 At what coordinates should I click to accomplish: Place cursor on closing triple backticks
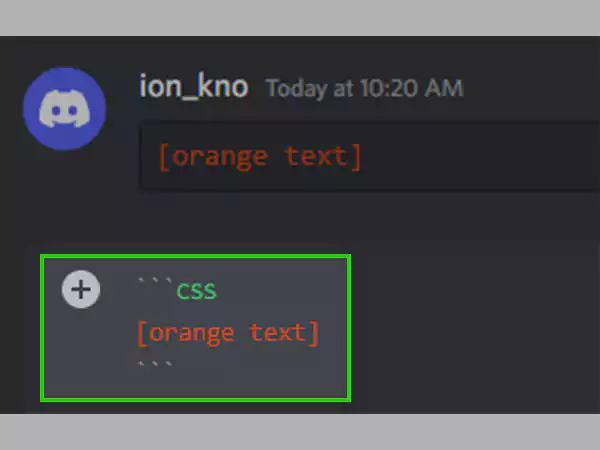155,363
